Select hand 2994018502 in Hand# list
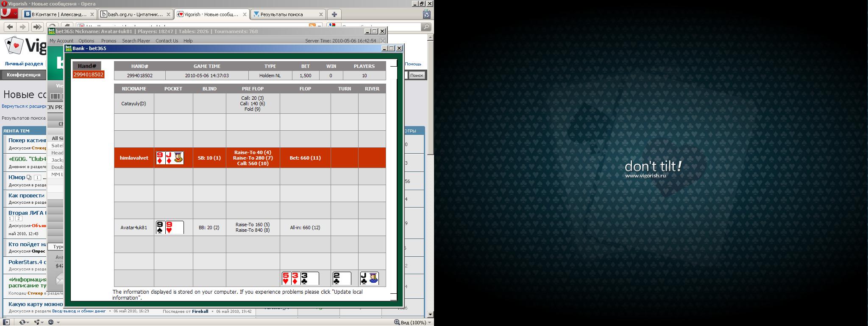Screen dimensions: 868x326 click(x=88, y=75)
